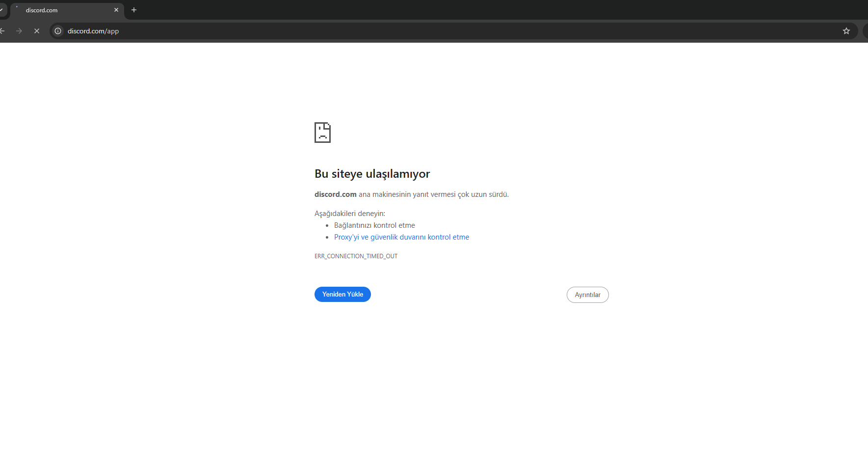View site information icon in address bar
This screenshot has height=461, width=868.
pos(58,31)
